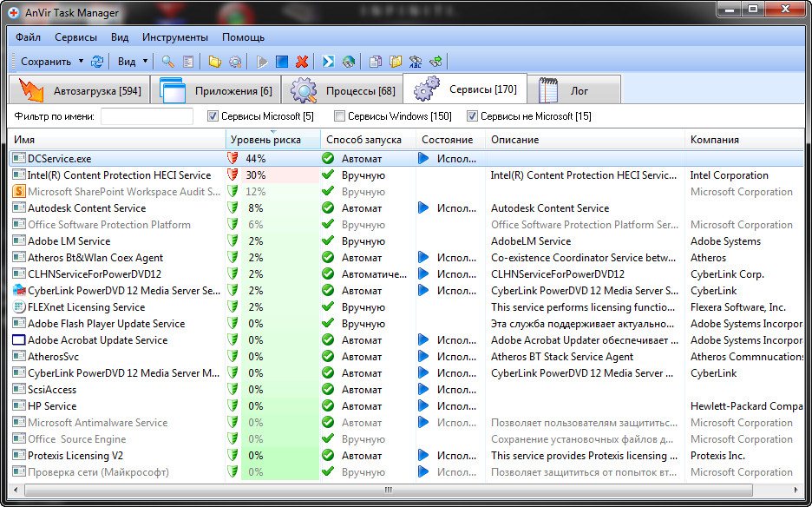This screenshot has height=507, width=812.
Task: Open the Вид menu in menu bar
Action: coord(120,37)
